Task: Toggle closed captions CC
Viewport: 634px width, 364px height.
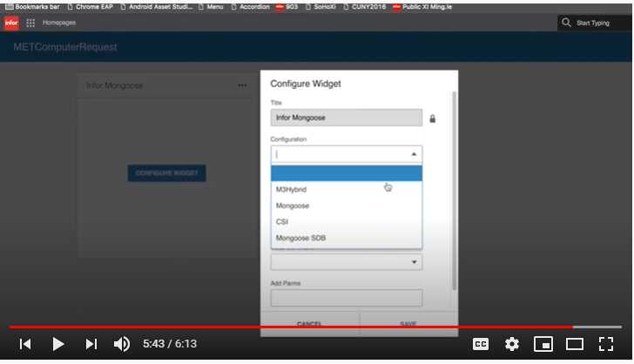Action: point(481,344)
